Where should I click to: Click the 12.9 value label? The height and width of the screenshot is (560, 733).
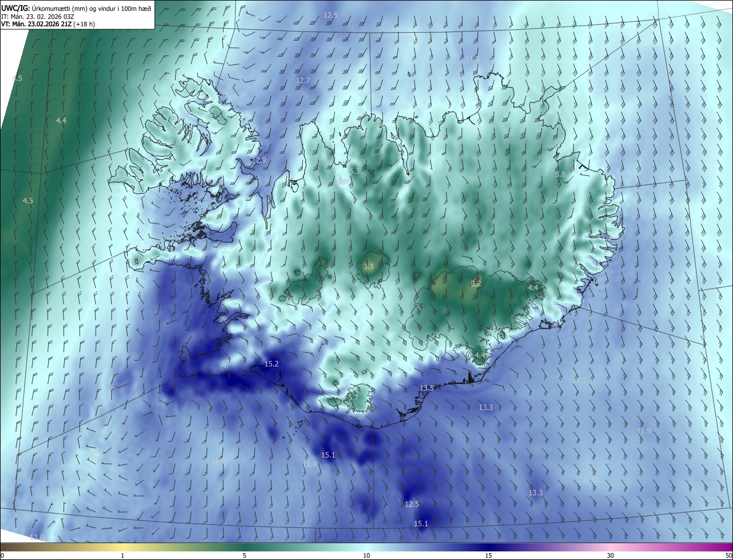click(259, 160)
